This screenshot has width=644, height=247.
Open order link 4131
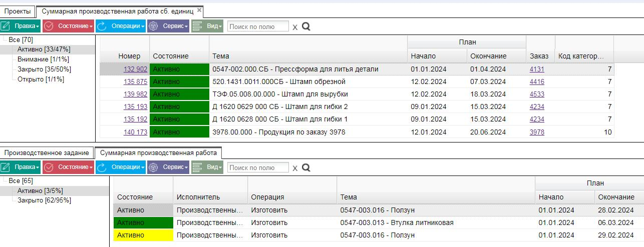[537, 69]
